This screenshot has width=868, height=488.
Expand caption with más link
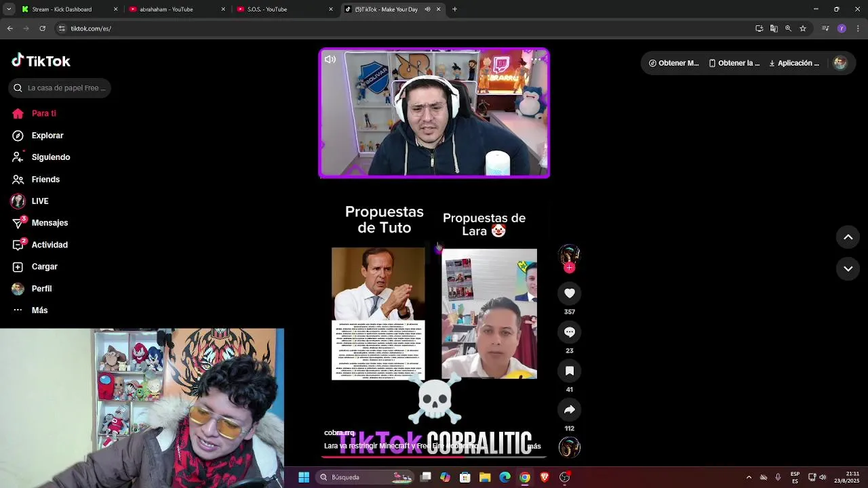pyautogui.click(x=534, y=446)
